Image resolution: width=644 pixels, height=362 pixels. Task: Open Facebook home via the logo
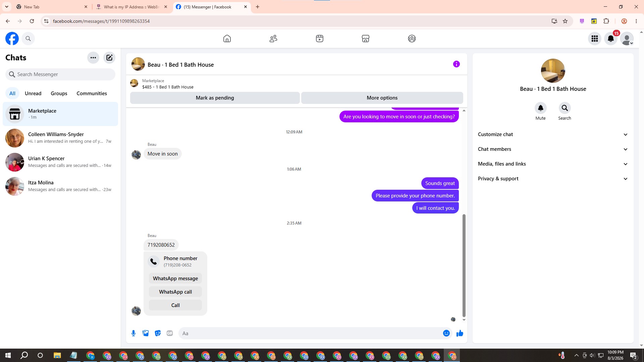(12, 39)
